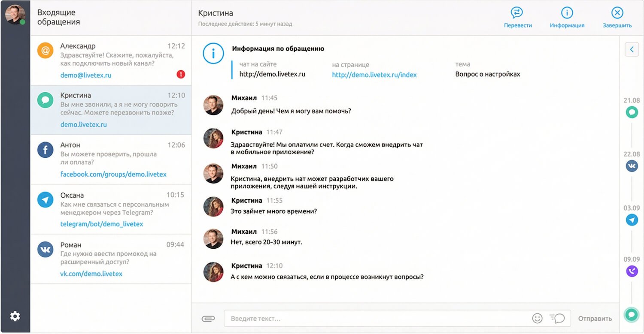Click Михаил's avatar on the 11:50 message

tap(213, 173)
